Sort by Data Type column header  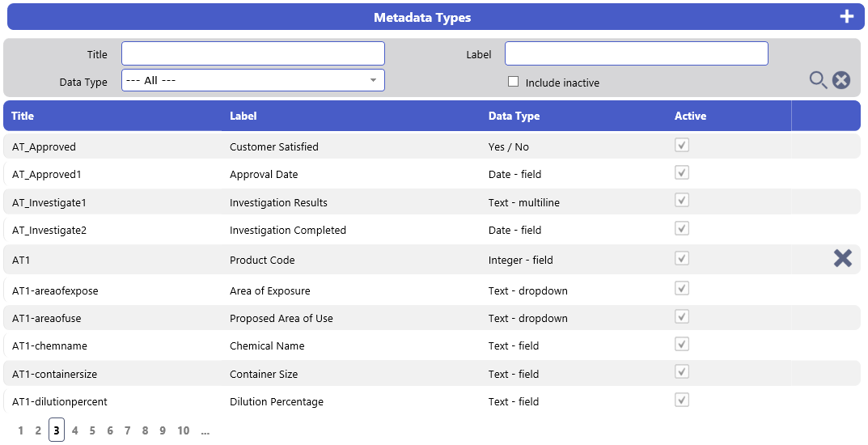514,116
